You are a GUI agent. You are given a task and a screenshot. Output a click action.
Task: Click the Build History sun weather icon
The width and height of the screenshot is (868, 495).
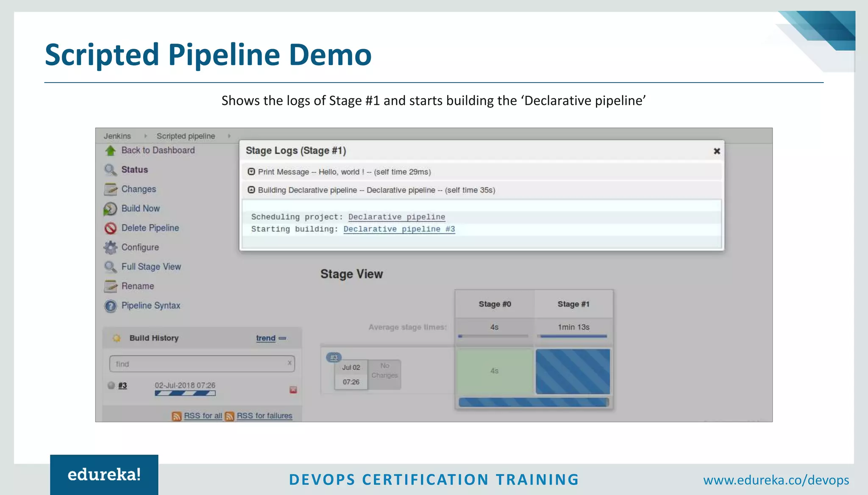117,338
